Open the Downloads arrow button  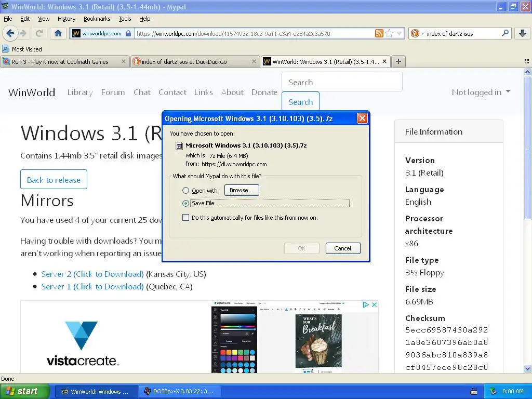523,33
